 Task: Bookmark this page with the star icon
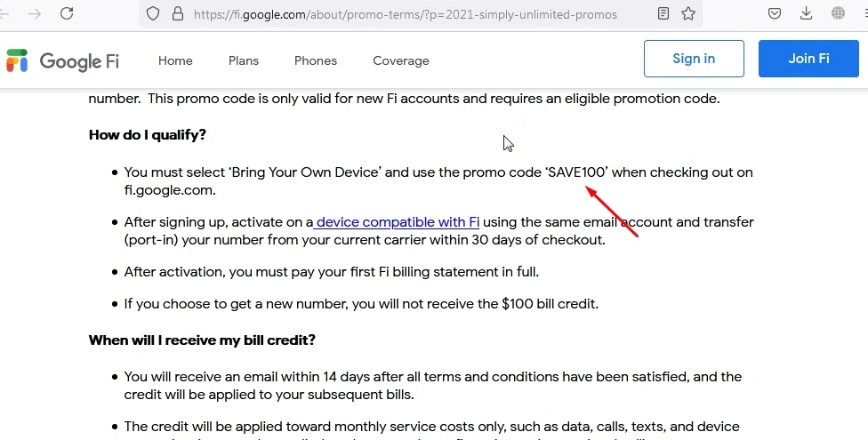click(688, 14)
